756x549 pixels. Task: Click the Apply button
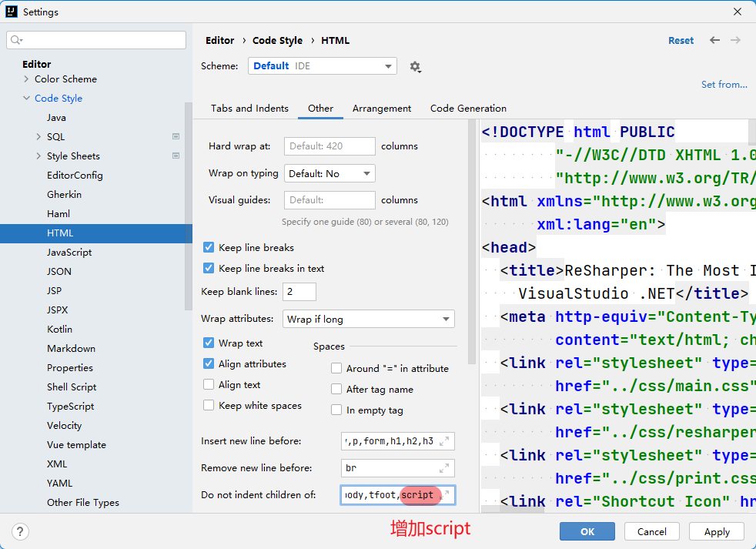click(717, 531)
